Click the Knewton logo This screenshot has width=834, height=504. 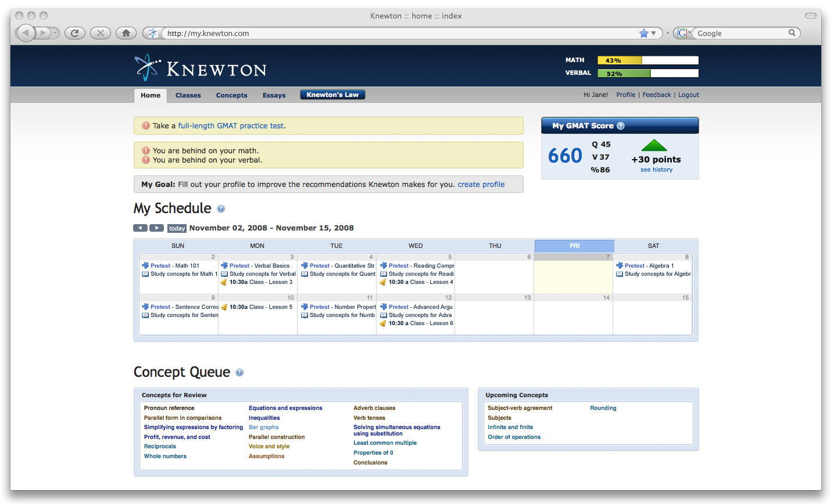(201, 68)
